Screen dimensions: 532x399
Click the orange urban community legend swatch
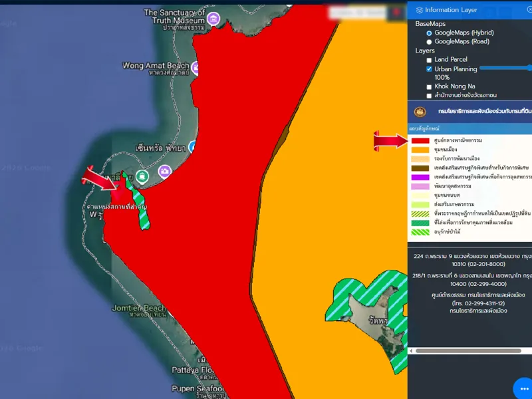[x=420, y=150]
